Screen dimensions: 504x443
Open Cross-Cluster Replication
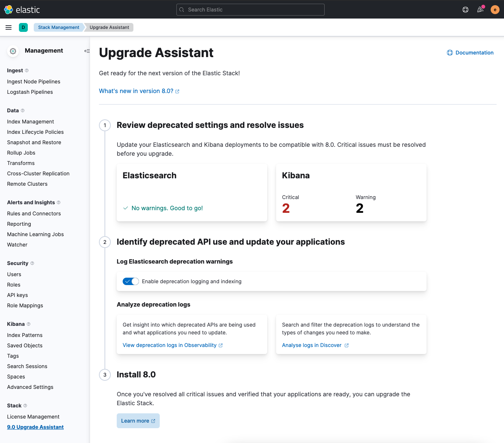coord(38,173)
